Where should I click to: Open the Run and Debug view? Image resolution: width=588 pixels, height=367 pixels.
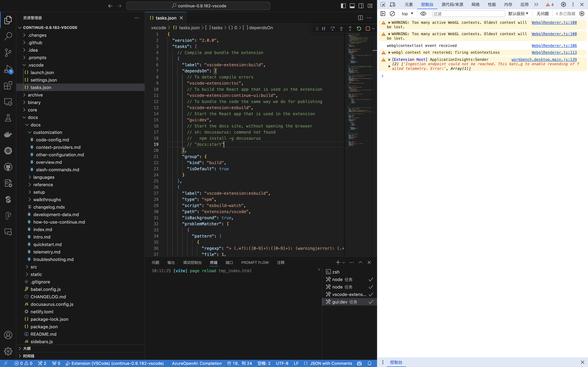pyautogui.click(x=8, y=69)
